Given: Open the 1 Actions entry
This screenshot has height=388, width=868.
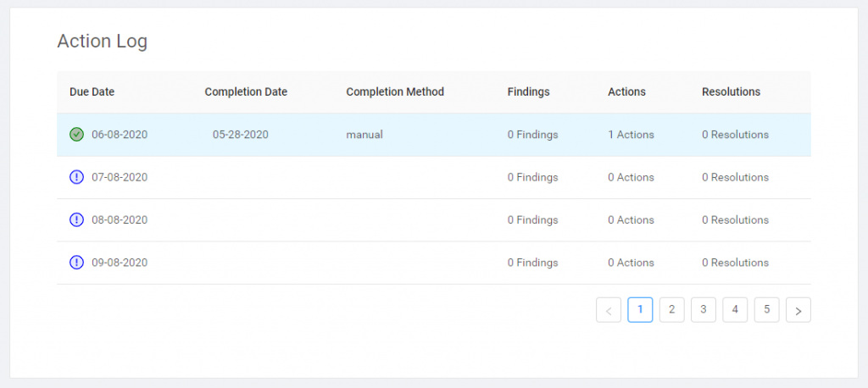Looking at the screenshot, I should (x=631, y=135).
